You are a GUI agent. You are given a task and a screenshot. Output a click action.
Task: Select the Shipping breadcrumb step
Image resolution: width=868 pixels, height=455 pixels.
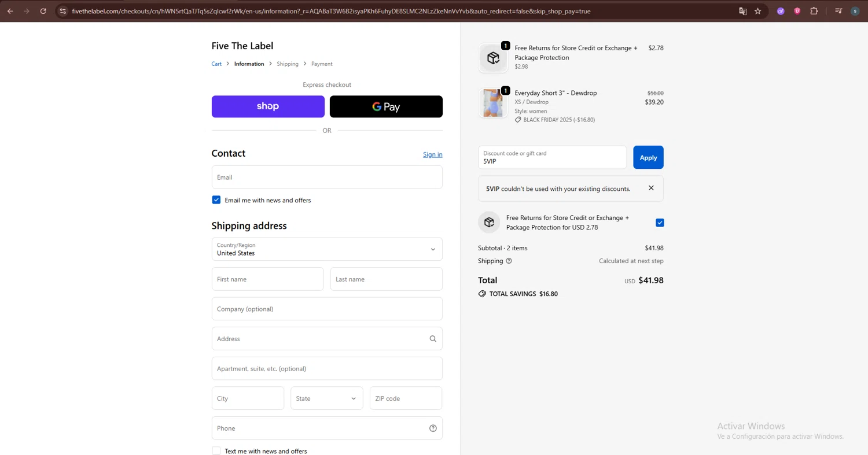(x=288, y=64)
